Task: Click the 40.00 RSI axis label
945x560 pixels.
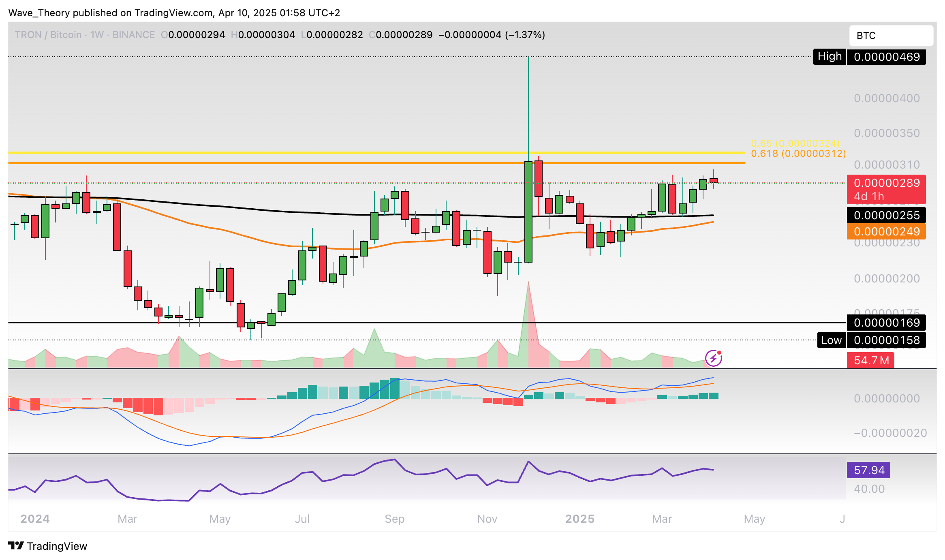Action: coord(869,489)
